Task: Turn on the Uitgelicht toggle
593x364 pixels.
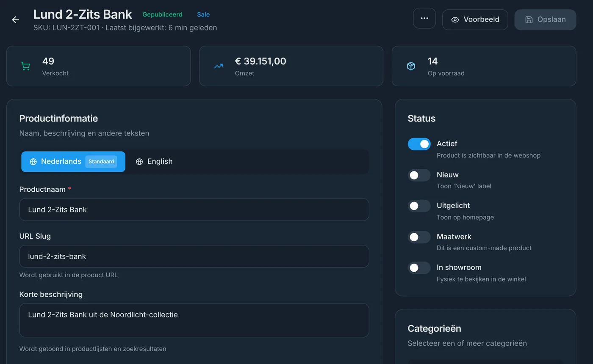Action: 419,206
